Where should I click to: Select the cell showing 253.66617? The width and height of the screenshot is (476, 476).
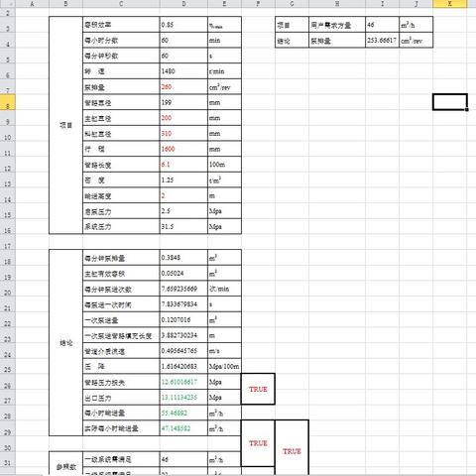click(x=383, y=41)
